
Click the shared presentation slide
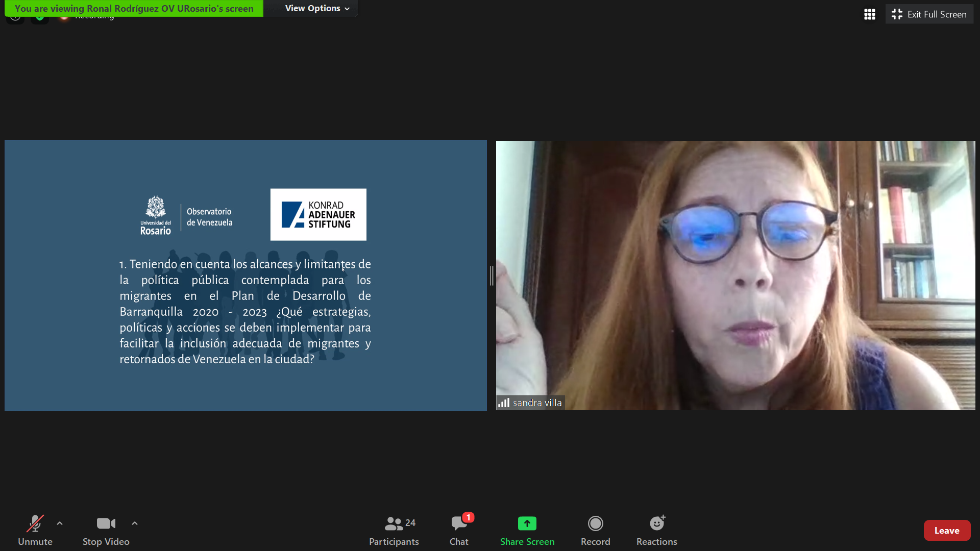tap(246, 275)
